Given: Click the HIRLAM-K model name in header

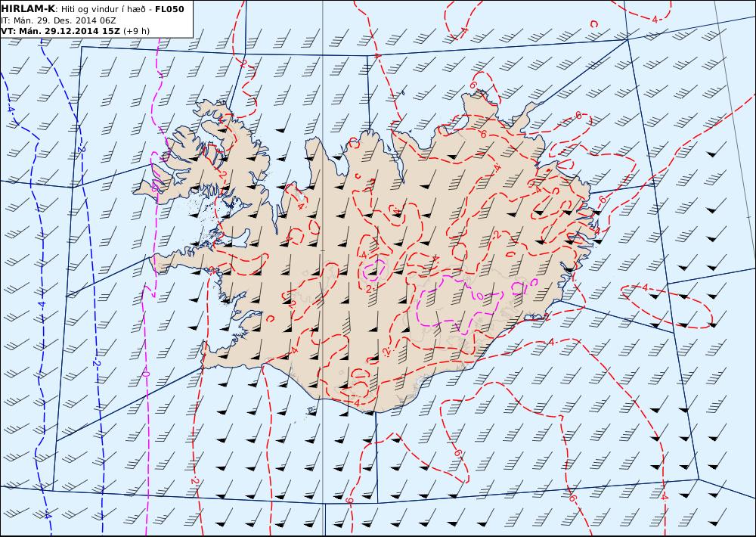Looking at the screenshot, I should click(29, 8).
